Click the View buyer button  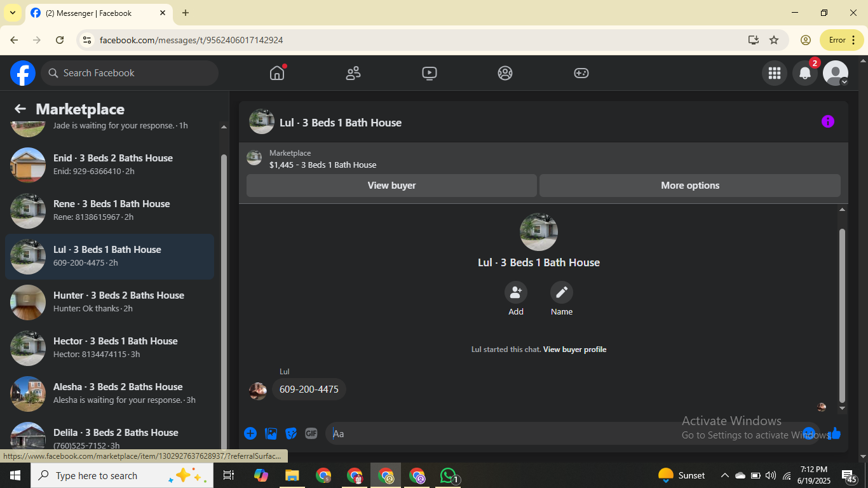coord(391,186)
